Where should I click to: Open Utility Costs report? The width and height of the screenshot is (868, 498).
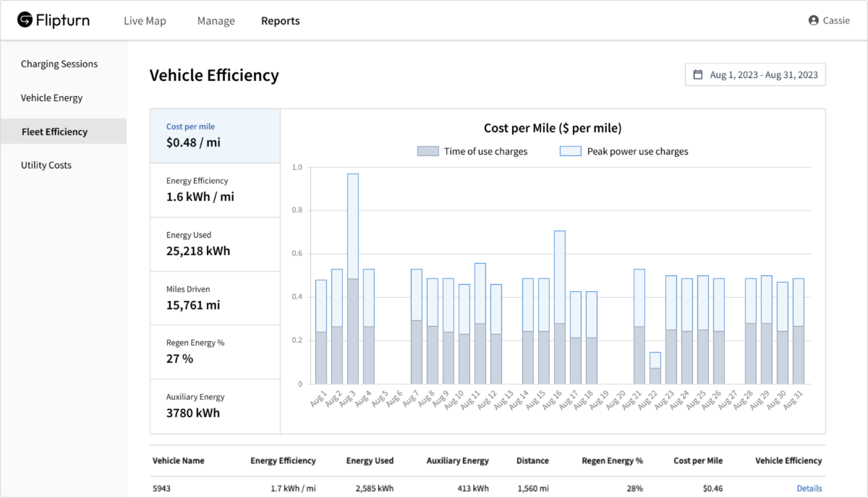[x=46, y=166]
